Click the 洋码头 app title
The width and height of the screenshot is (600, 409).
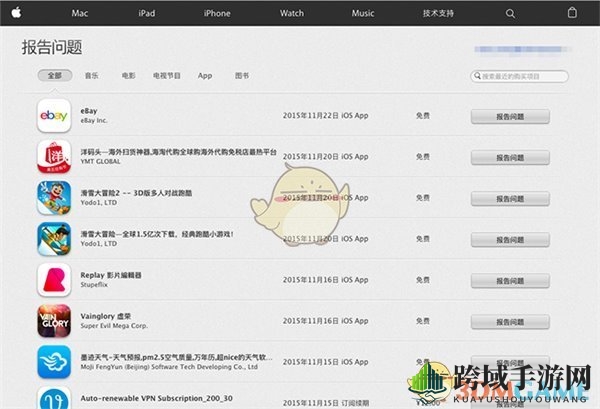[x=178, y=152]
